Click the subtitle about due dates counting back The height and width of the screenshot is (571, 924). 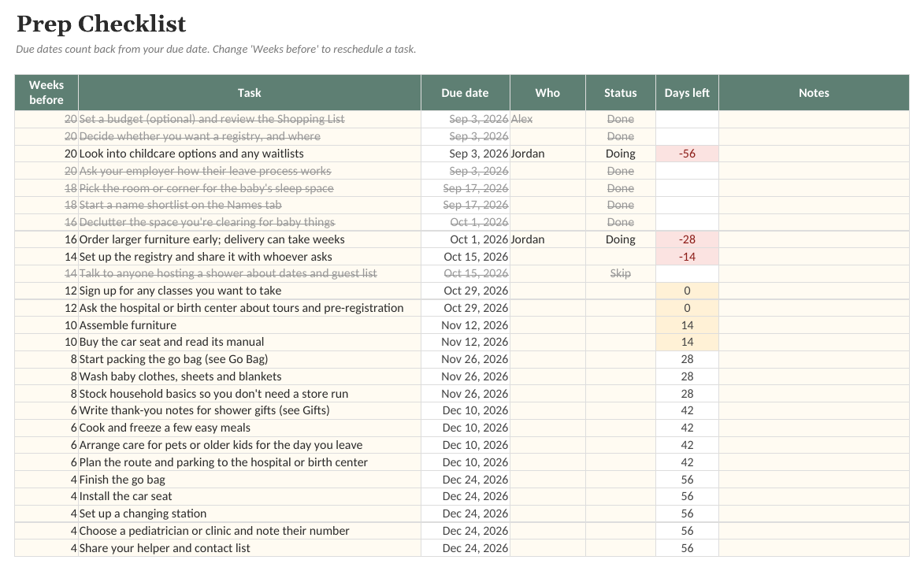[216, 50]
